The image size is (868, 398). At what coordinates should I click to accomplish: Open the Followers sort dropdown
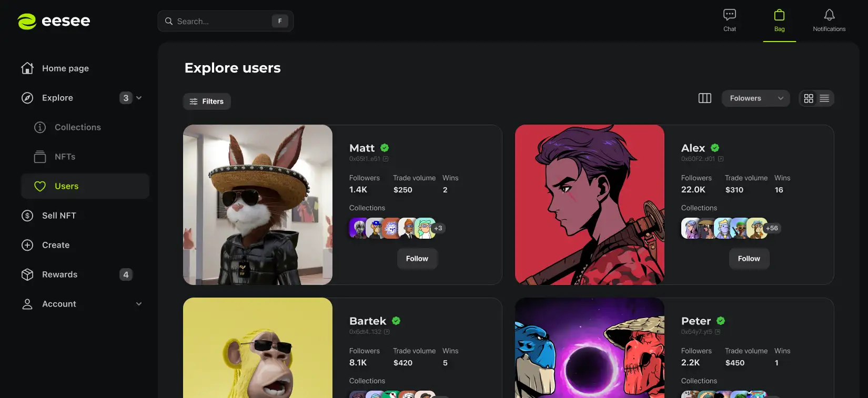tap(755, 98)
